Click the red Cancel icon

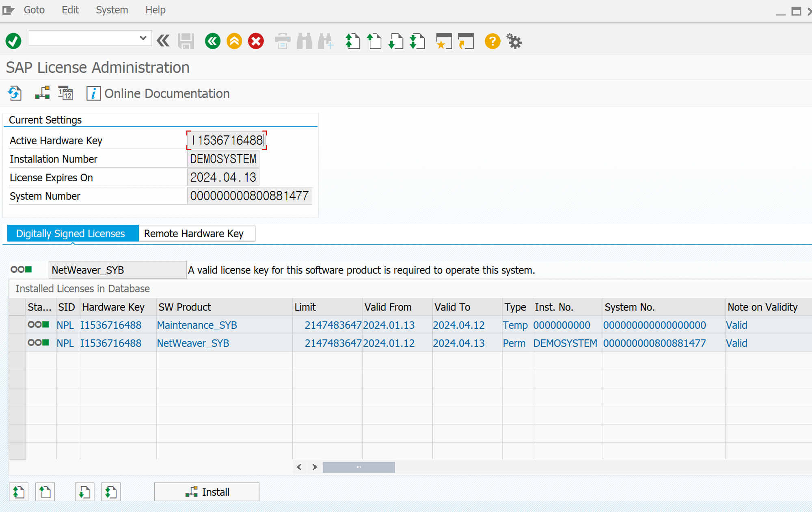click(256, 41)
